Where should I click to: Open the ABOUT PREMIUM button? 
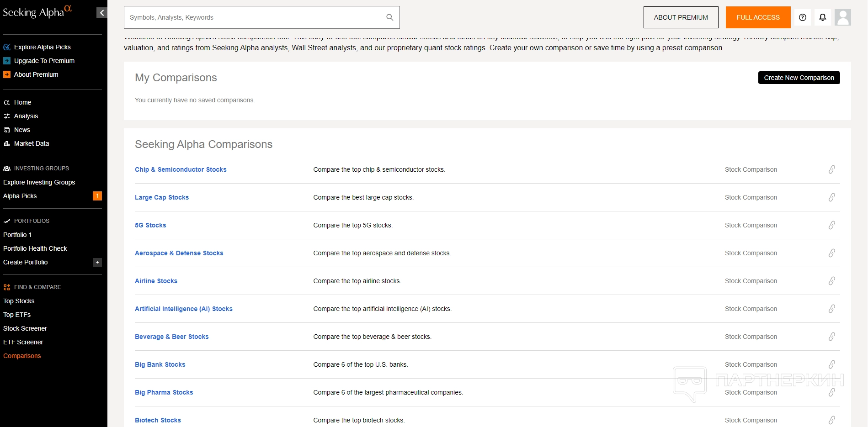pos(681,17)
